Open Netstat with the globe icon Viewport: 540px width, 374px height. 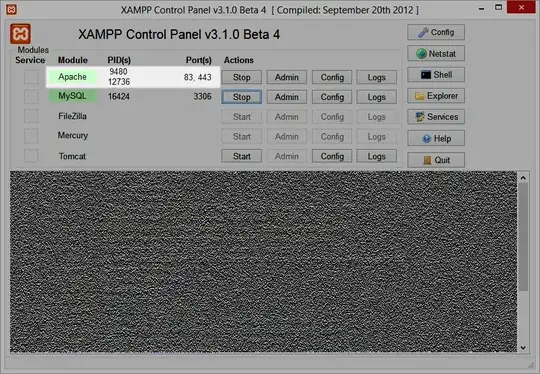point(436,54)
